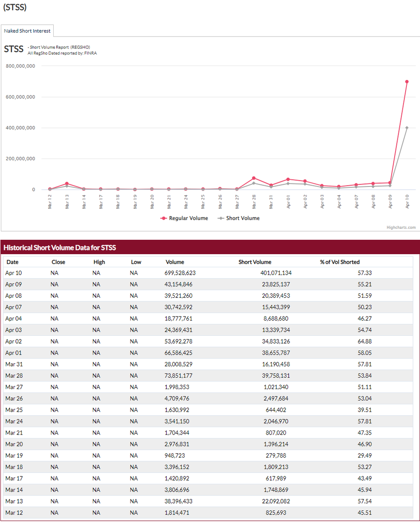
Task: Click percent shorted value 39.51
Action: tap(365, 410)
